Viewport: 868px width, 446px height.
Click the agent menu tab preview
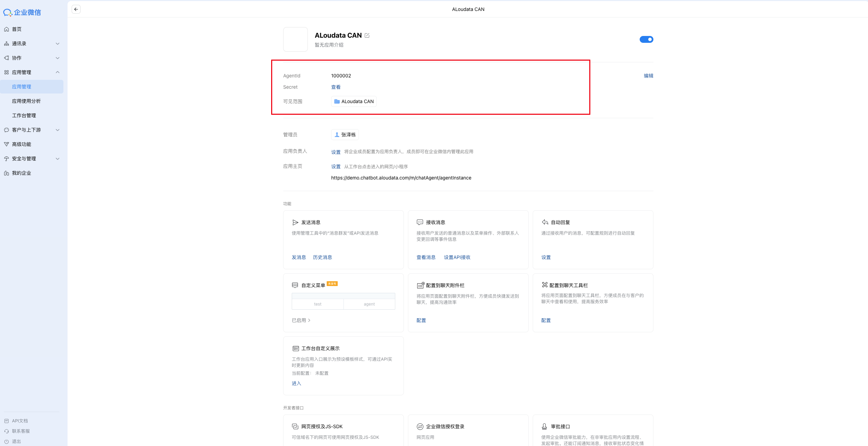click(369, 304)
